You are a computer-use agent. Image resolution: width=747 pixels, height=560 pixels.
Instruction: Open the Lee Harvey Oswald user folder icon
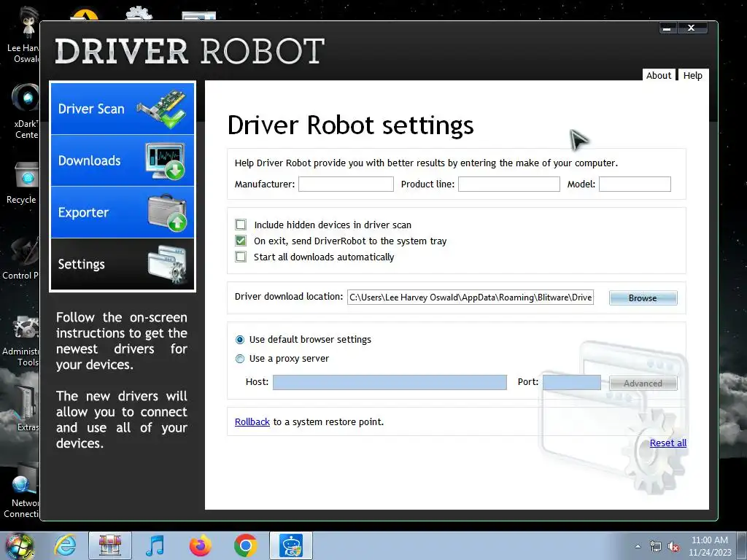[24, 35]
